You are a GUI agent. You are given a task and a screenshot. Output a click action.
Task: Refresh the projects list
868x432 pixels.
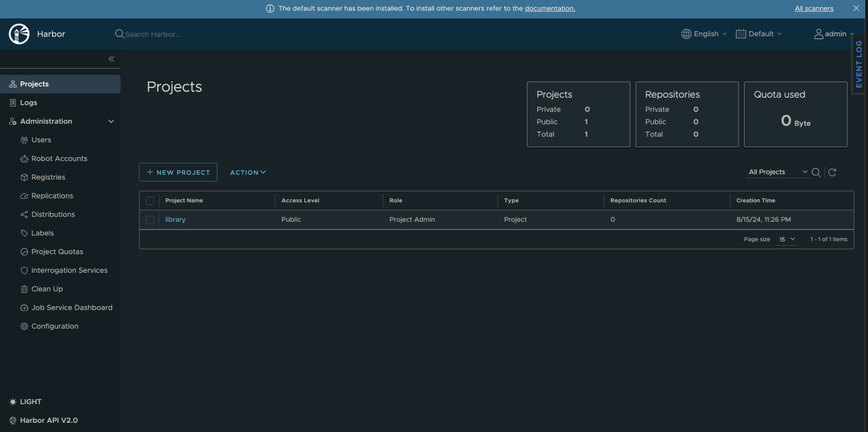[832, 173]
